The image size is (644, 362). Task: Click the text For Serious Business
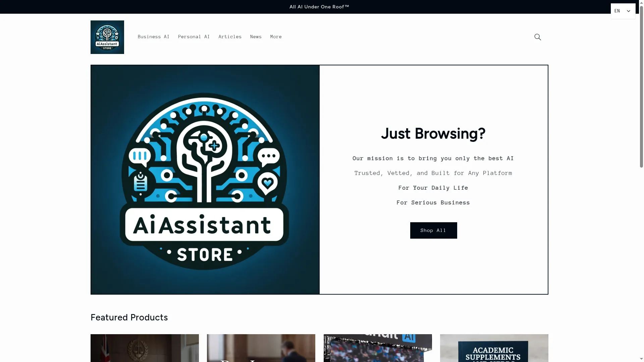(x=433, y=202)
